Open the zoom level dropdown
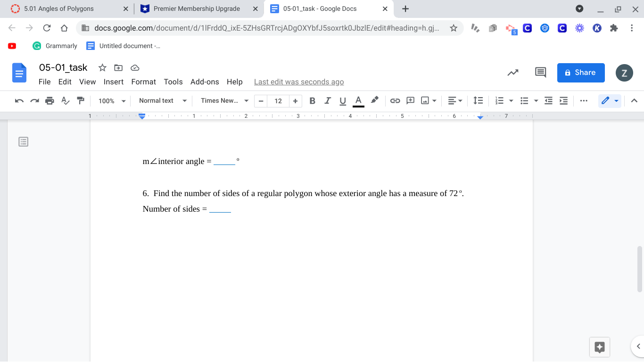This screenshot has width=644, height=362. tap(111, 100)
